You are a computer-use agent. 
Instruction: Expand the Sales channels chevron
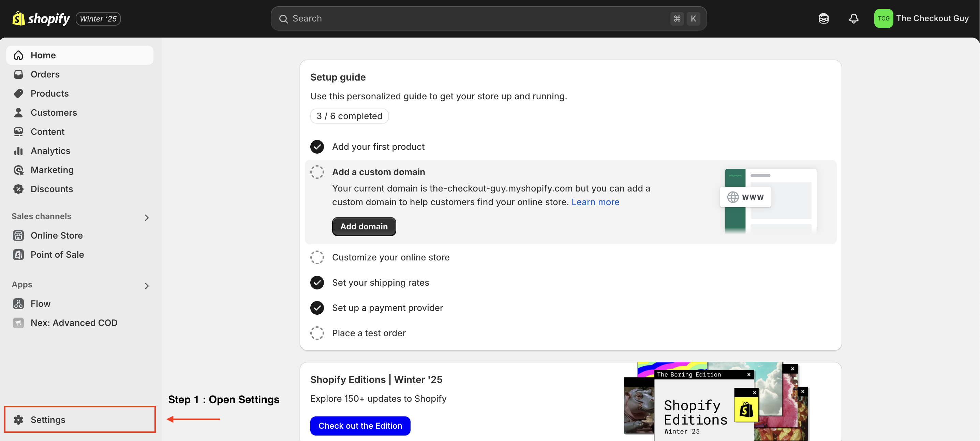point(147,217)
